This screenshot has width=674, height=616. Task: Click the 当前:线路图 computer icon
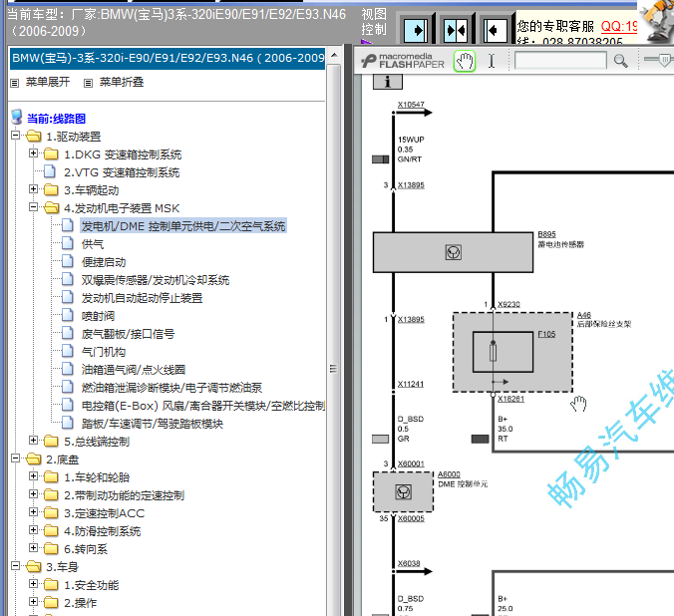17,117
